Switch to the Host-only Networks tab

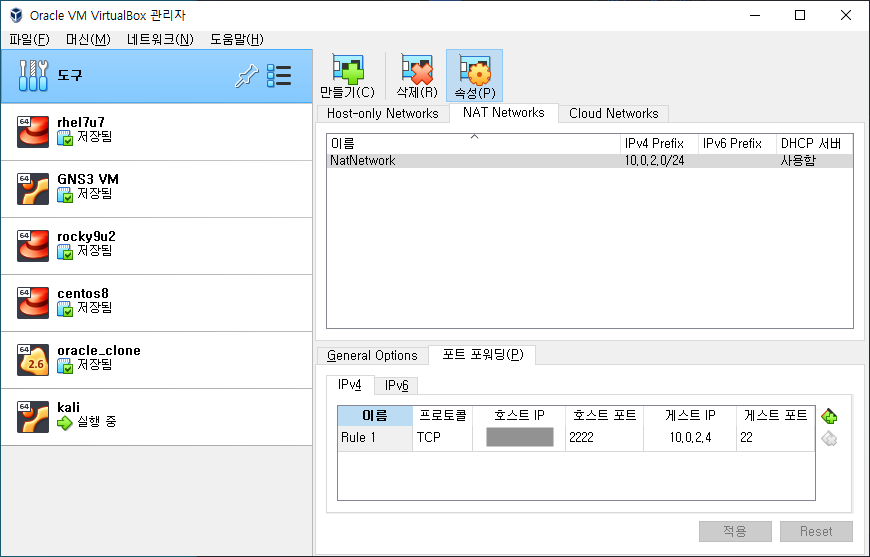coord(382,113)
